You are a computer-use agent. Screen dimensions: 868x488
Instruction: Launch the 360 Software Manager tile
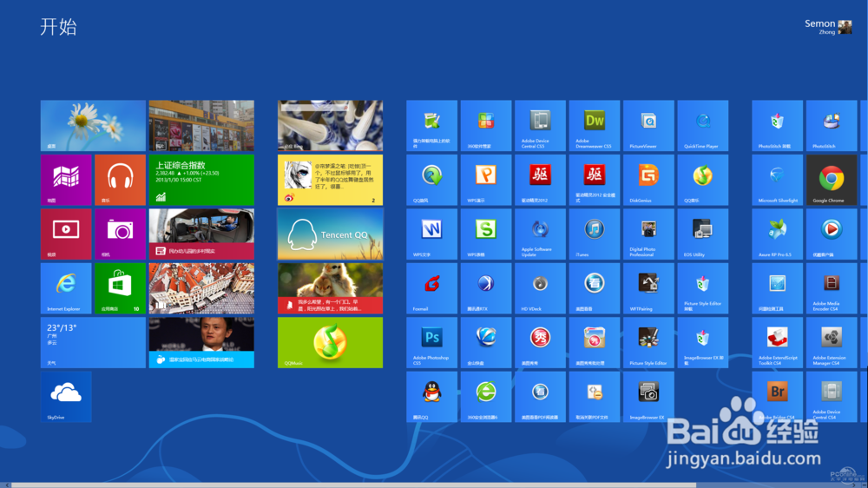point(486,126)
